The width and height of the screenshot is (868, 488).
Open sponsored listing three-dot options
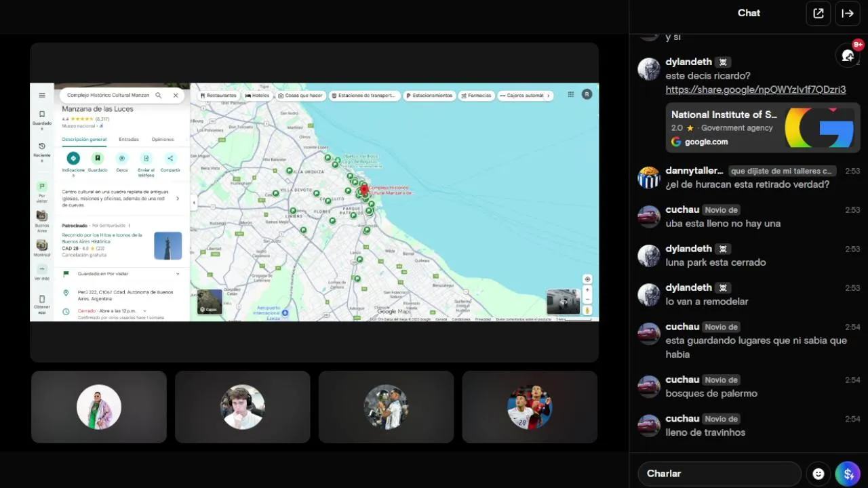point(130,225)
